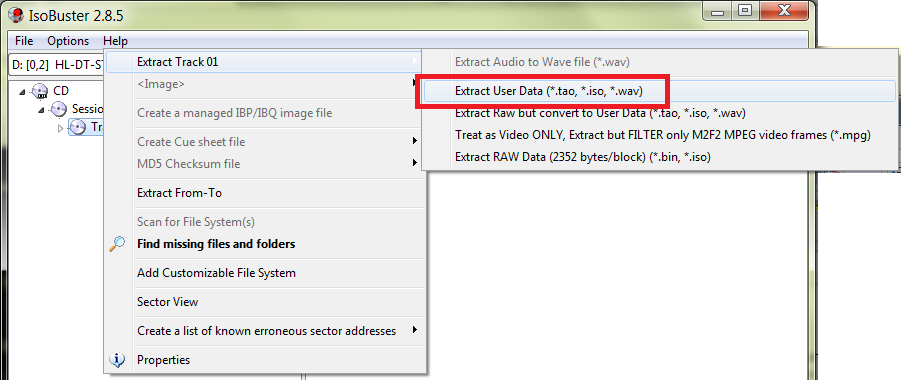Click the IsoBuster app icon in title bar
The image size is (902, 380).
point(16,15)
